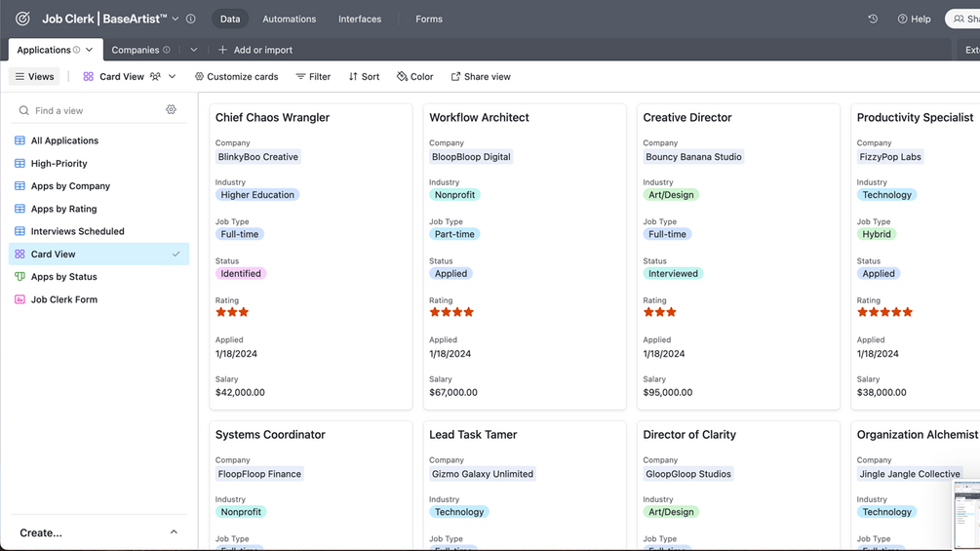This screenshot has height=551, width=980.
Task: Expand the Create section
Action: point(174,532)
